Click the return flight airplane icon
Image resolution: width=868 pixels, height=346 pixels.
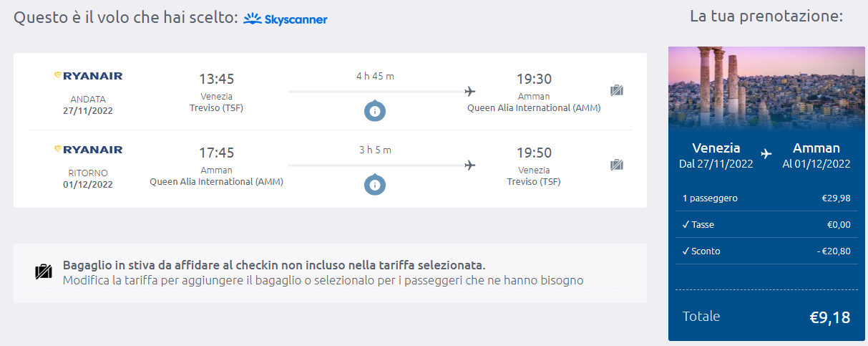coord(470,165)
